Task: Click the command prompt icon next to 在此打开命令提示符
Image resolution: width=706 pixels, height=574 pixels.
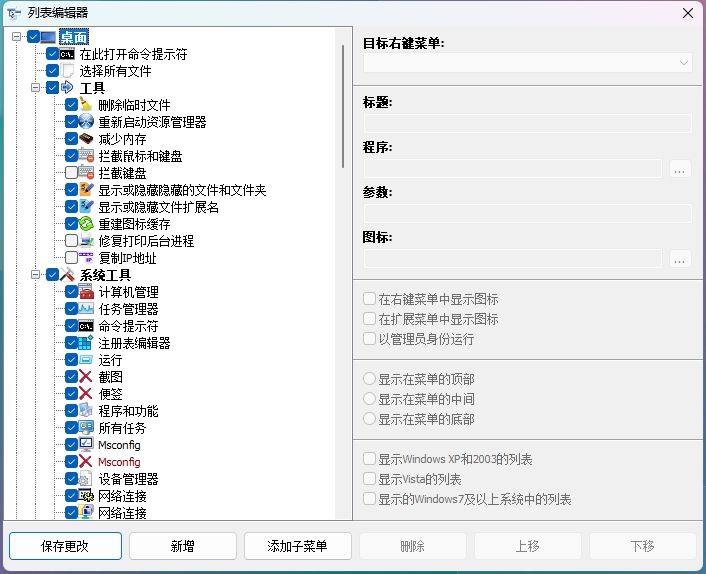Action: (x=67, y=54)
